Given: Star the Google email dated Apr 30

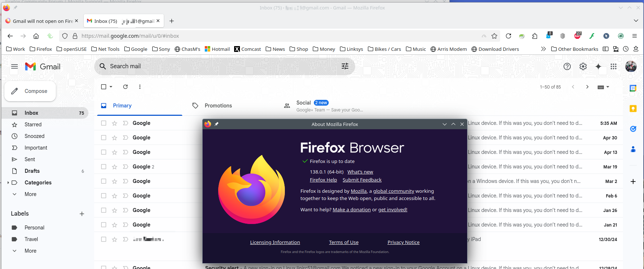Looking at the screenshot, I should coord(115,138).
